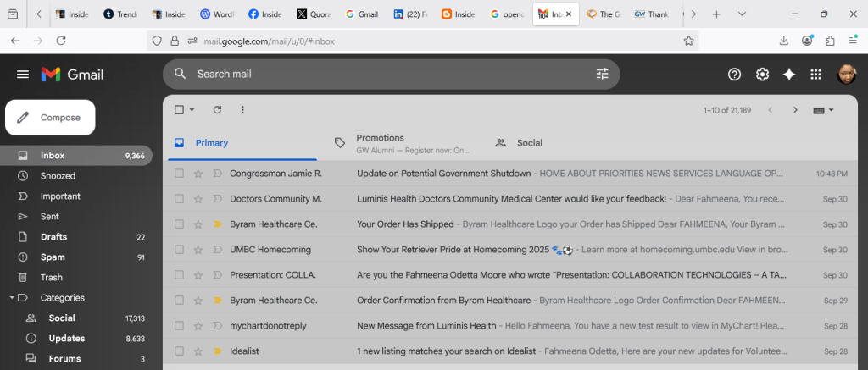Viewport: 868px width, 370px height.
Task: Star the mychartdonotreply email
Action: (198, 326)
